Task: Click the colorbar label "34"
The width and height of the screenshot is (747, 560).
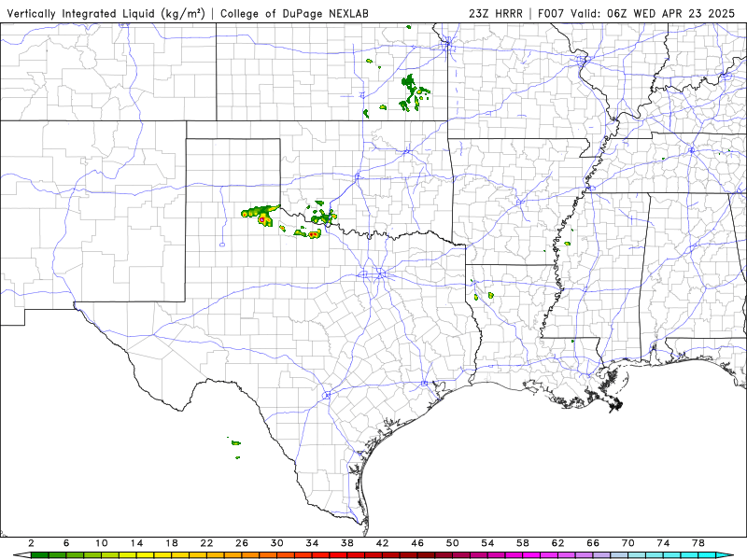Action: click(312, 543)
